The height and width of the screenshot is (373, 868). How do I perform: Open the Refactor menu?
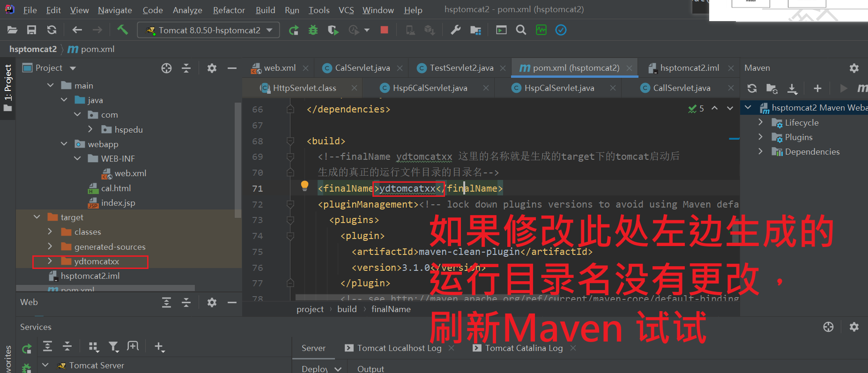click(229, 10)
